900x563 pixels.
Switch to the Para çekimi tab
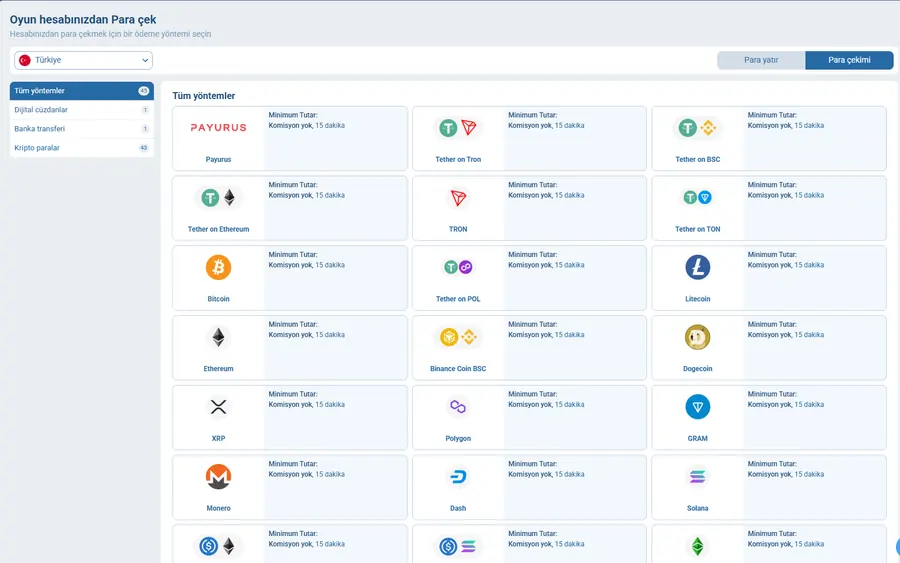pos(849,60)
